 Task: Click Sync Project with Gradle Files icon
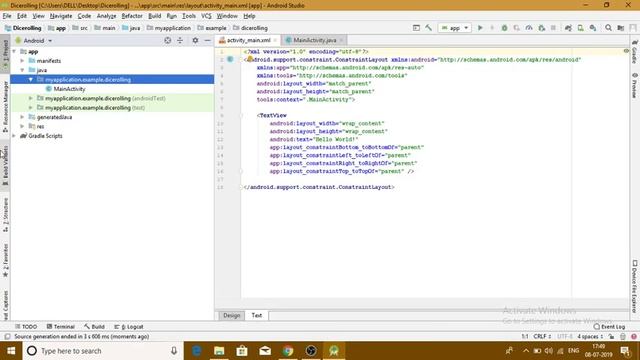(x=568, y=28)
